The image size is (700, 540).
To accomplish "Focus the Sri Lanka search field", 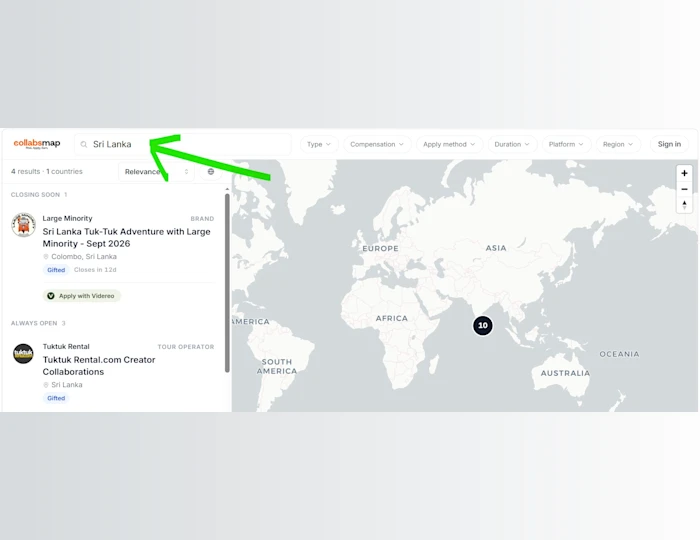I will point(183,144).
